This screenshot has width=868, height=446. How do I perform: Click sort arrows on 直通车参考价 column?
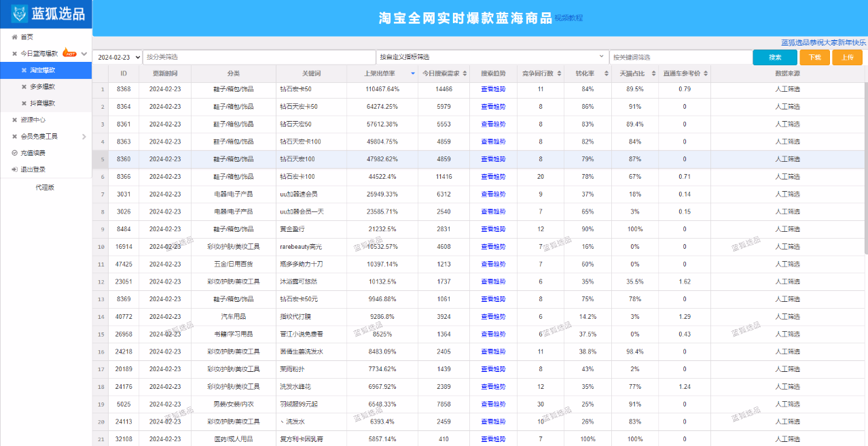click(x=705, y=73)
